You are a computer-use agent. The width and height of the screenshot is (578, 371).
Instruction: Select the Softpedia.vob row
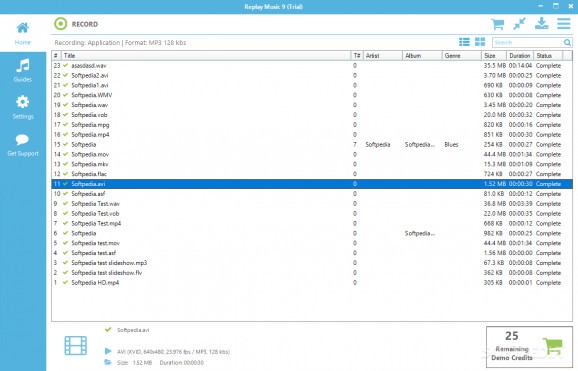(x=312, y=115)
